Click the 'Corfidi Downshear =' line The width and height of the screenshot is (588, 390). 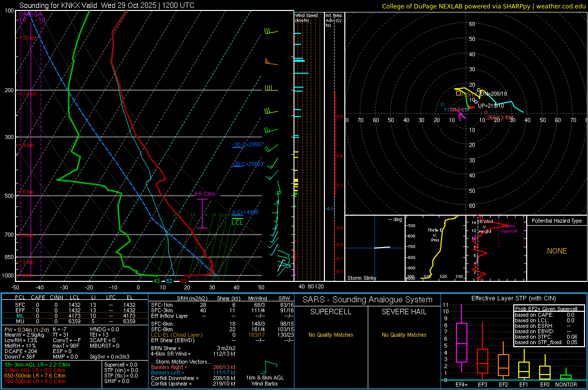click(193, 378)
